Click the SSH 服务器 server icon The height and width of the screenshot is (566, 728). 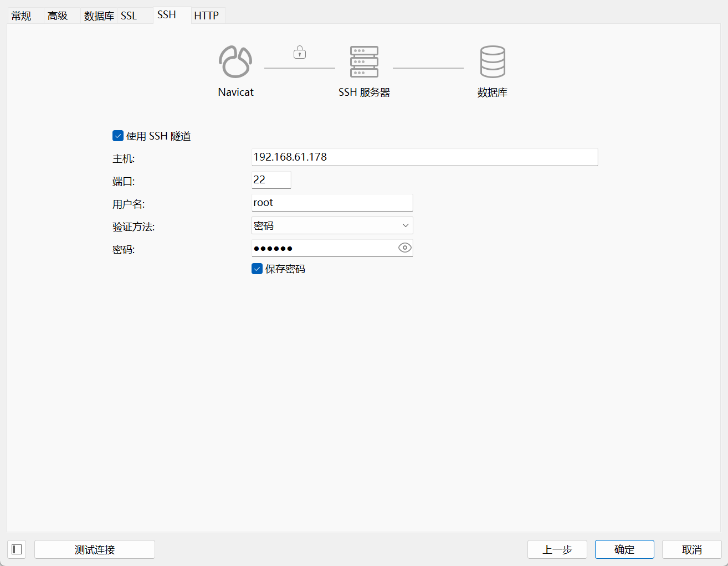tap(364, 61)
